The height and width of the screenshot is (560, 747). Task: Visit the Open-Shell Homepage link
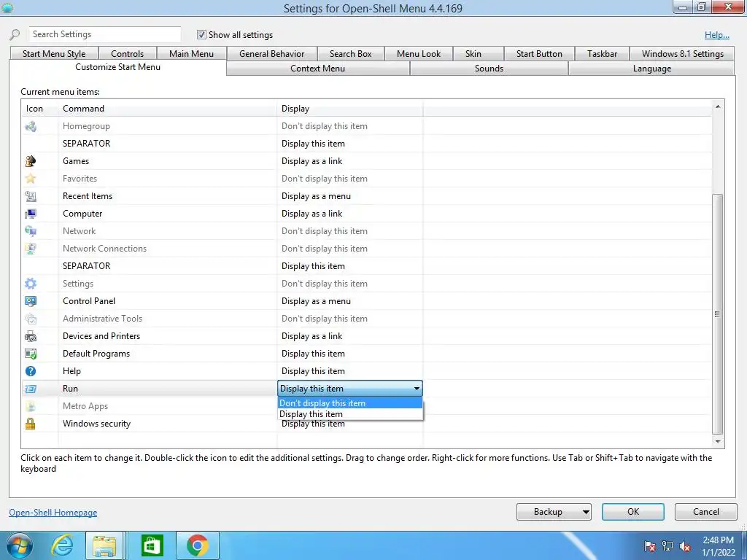click(x=53, y=513)
